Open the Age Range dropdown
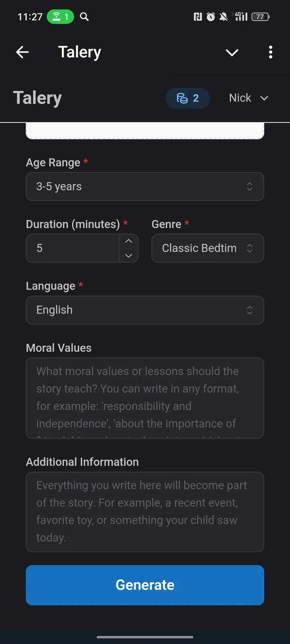Viewport: 290px width, 644px height. (145, 186)
